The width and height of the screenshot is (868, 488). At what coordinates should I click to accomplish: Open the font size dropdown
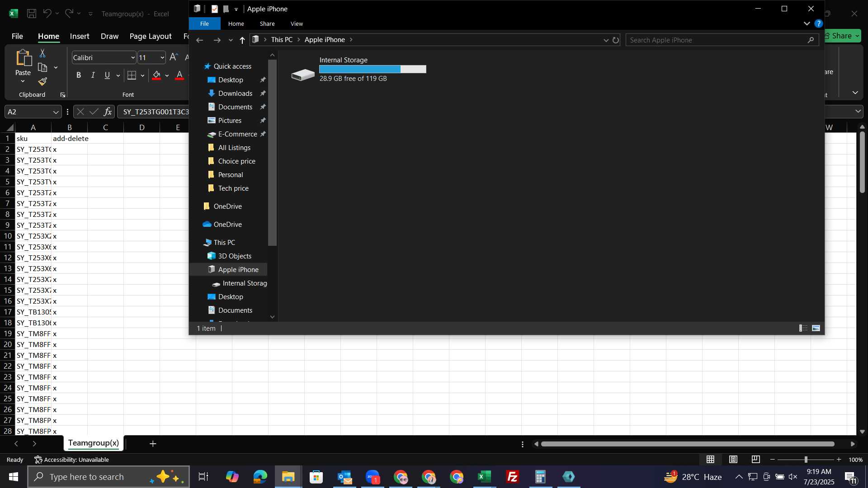coord(162,57)
